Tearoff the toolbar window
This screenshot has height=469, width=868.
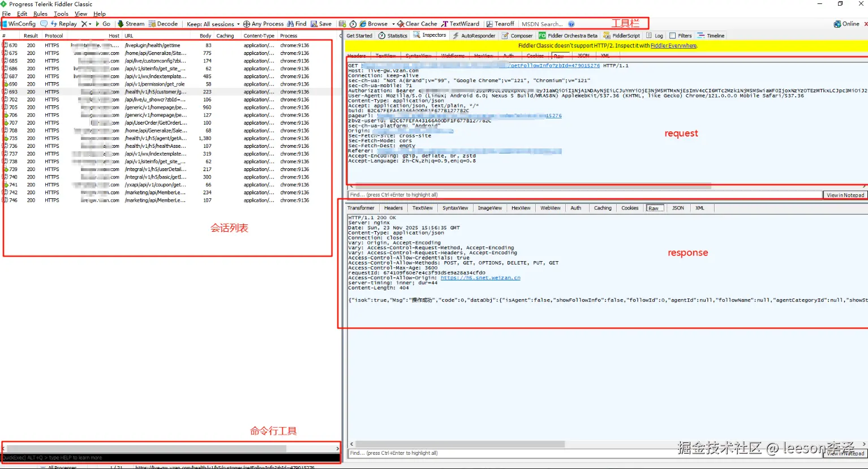(501, 24)
